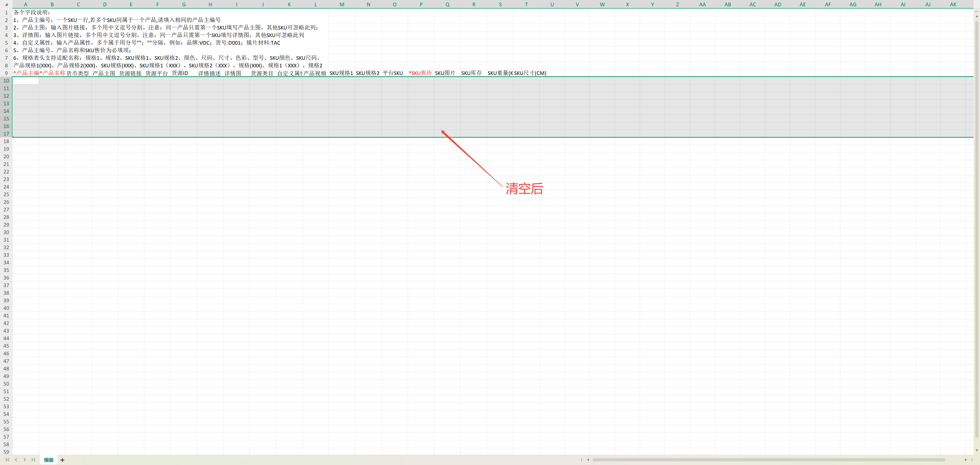Screen dimensions: 980x465
Task: Click horizontal scrollbar left arrow
Action: point(588,460)
